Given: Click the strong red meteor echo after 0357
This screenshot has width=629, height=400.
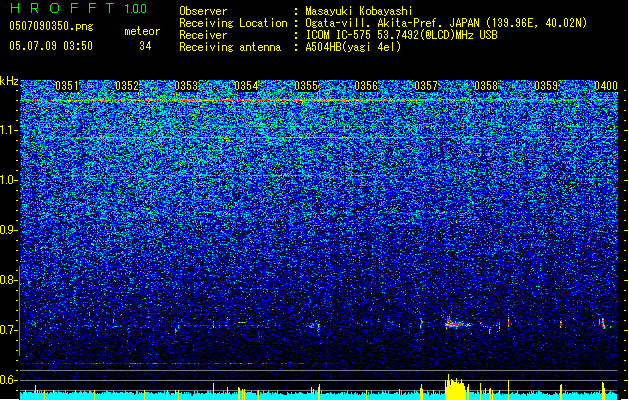Looking at the screenshot, I should pyautogui.click(x=457, y=323).
